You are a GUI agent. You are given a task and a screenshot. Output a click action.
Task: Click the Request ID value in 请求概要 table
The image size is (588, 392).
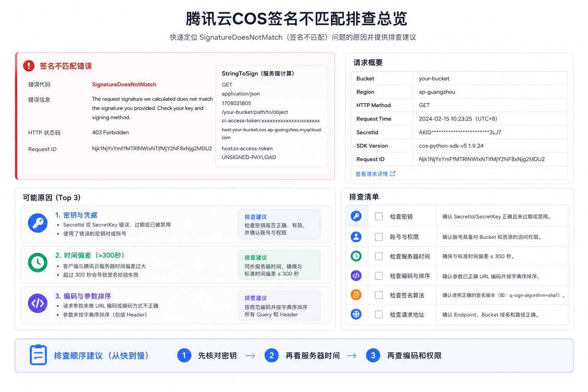482,159
